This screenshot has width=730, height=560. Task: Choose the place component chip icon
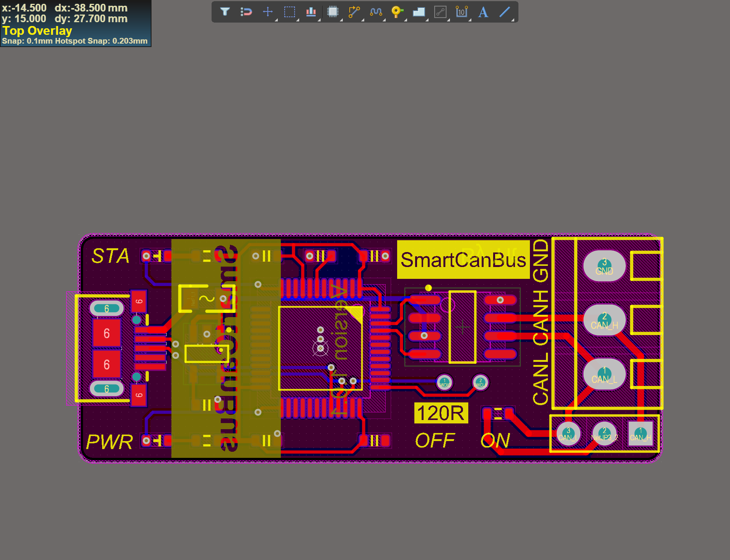tap(333, 12)
